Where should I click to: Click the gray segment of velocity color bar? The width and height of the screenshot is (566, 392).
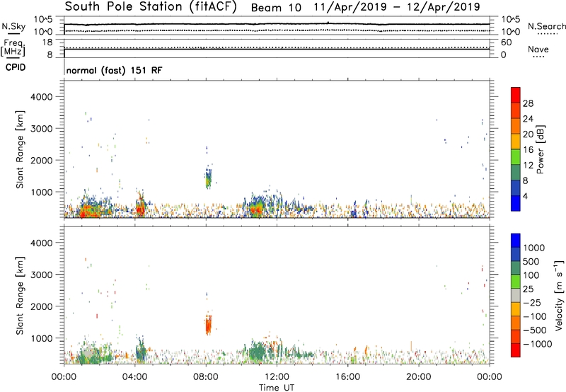[516, 296]
